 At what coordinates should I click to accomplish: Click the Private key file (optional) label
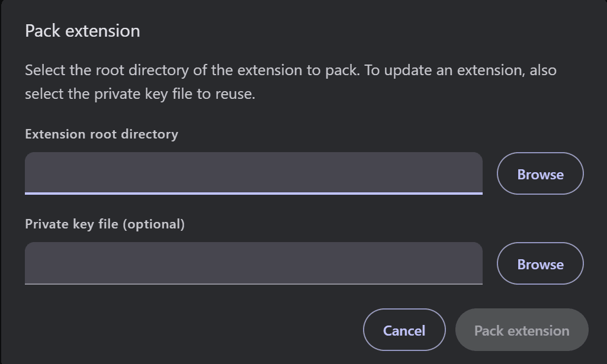pyautogui.click(x=104, y=224)
